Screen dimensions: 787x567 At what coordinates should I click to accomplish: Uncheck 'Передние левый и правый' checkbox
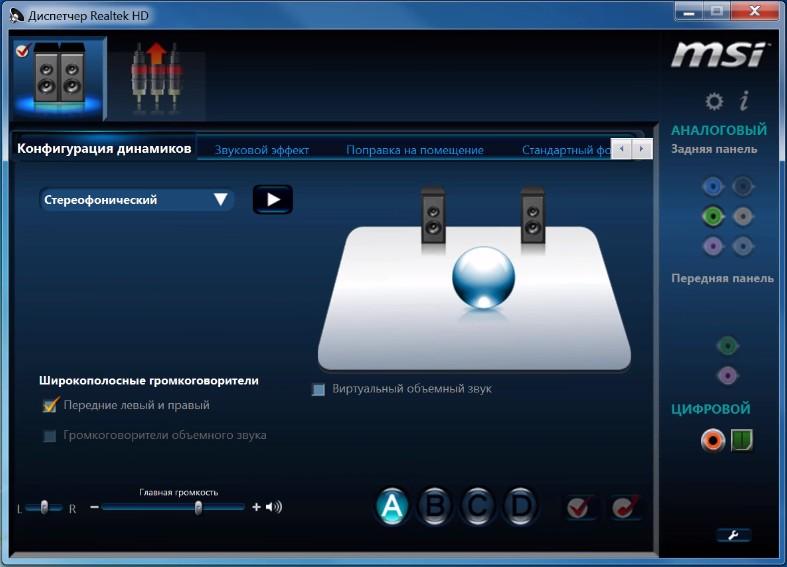[x=50, y=405]
